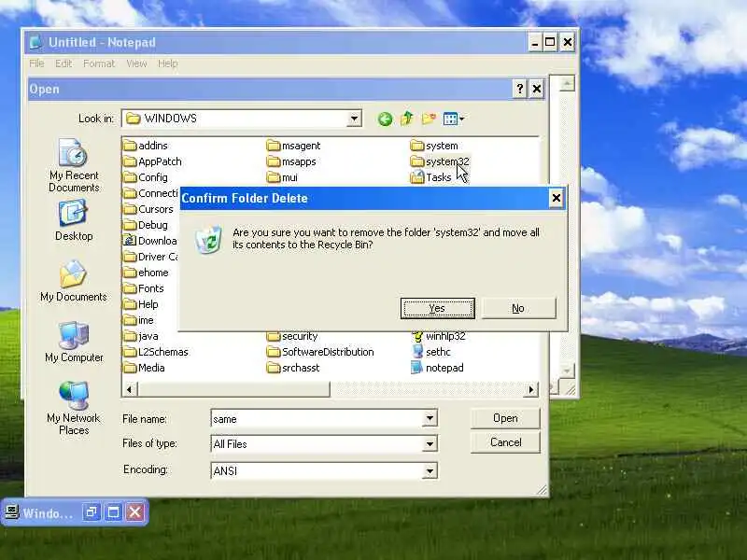This screenshot has height=560, width=747.
Task: Confirm deletion with the Yes button
Action: click(437, 309)
